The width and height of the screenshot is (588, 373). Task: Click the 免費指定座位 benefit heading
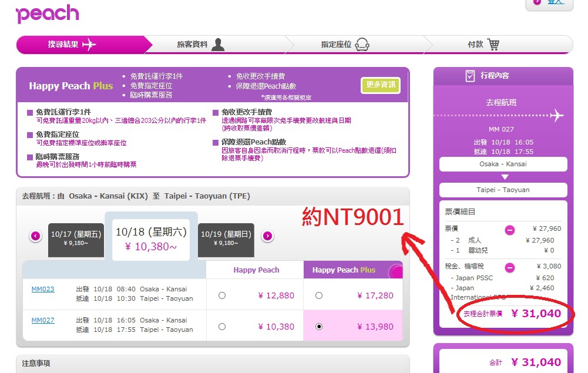pyautogui.click(x=58, y=134)
